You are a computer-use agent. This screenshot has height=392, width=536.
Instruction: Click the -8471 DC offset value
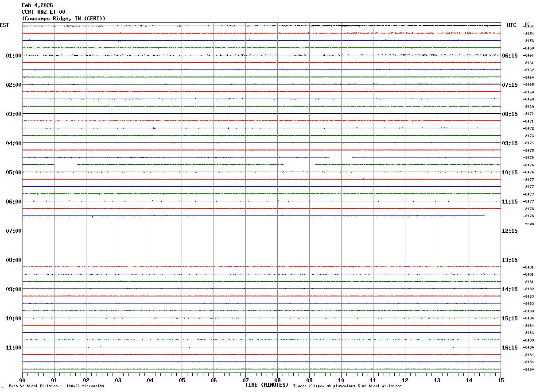point(528,121)
